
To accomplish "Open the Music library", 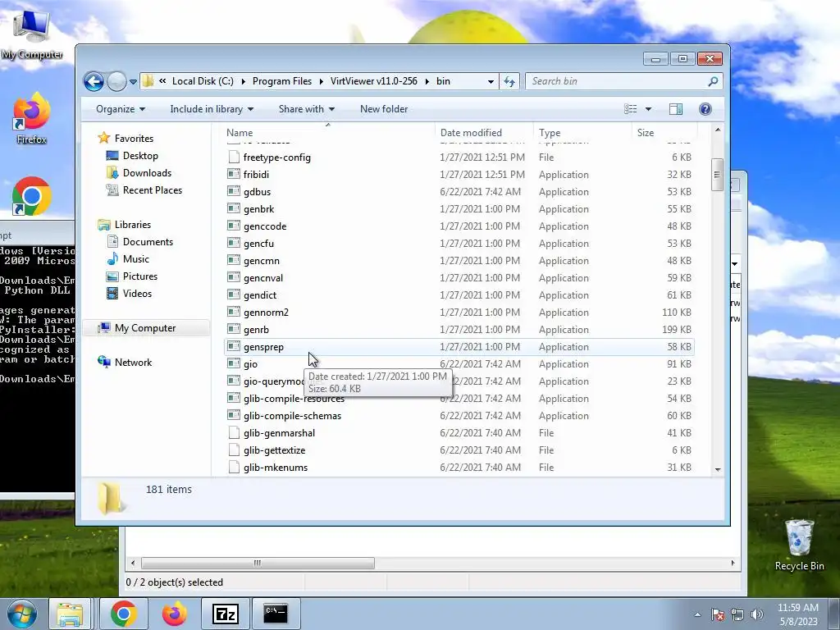I will pyautogui.click(x=135, y=258).
